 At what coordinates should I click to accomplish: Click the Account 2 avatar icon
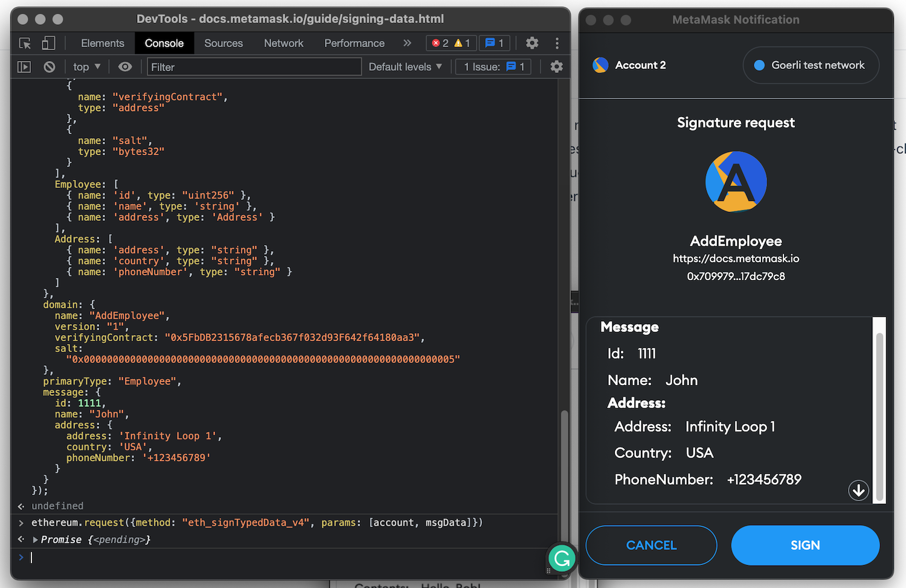pyautogui.click(x=600, y=65)
